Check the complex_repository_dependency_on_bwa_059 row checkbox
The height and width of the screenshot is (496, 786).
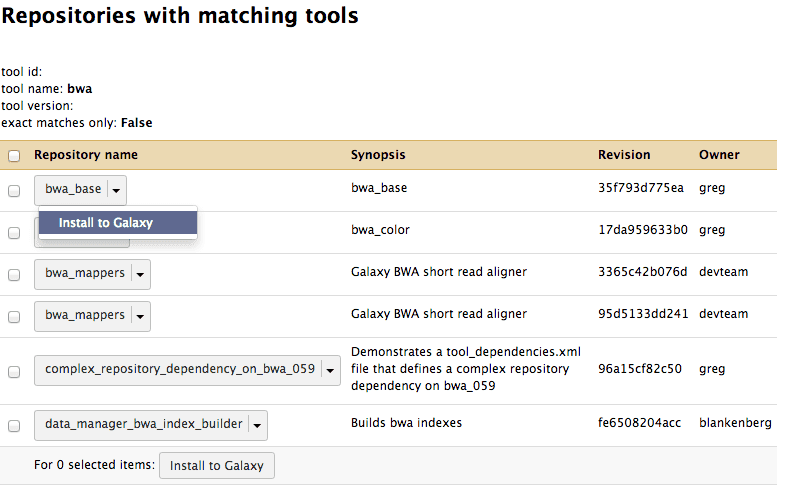(14, 371)
